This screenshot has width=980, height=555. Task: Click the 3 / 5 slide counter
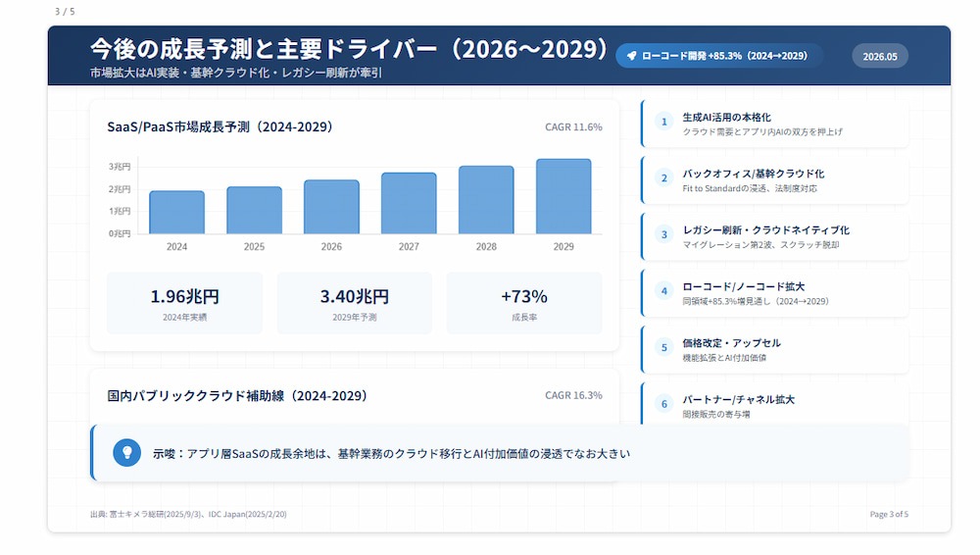(65, 11)
